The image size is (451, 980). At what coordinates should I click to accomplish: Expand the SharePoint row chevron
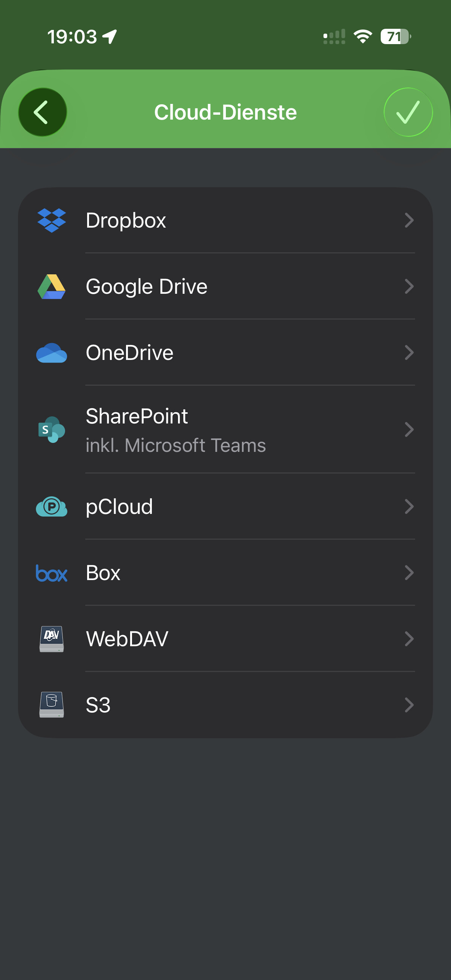(409, 429)
